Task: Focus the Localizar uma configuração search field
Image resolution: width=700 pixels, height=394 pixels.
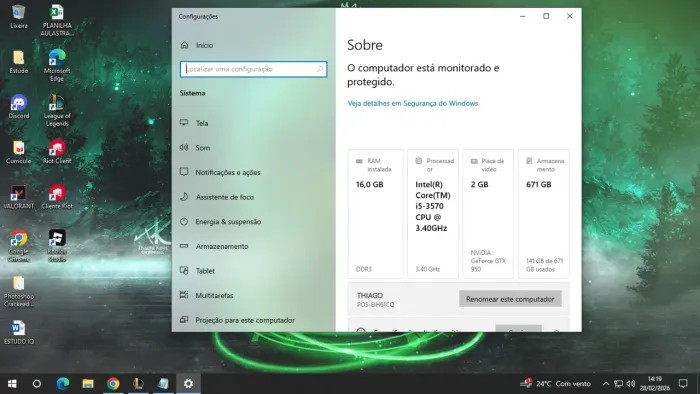Action: click(253, 69)
